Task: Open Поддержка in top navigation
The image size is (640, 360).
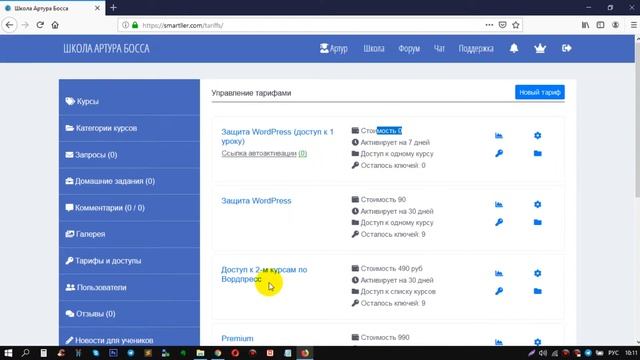Action: click(476, 49)
